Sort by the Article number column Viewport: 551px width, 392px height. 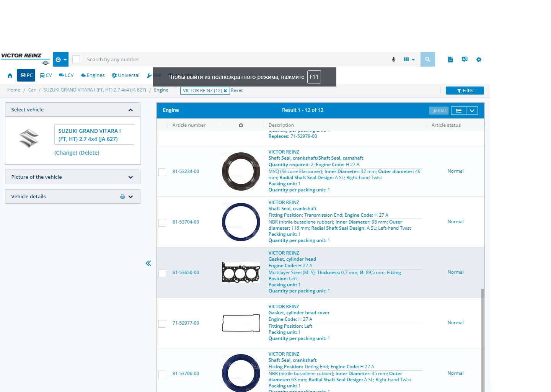189,125
